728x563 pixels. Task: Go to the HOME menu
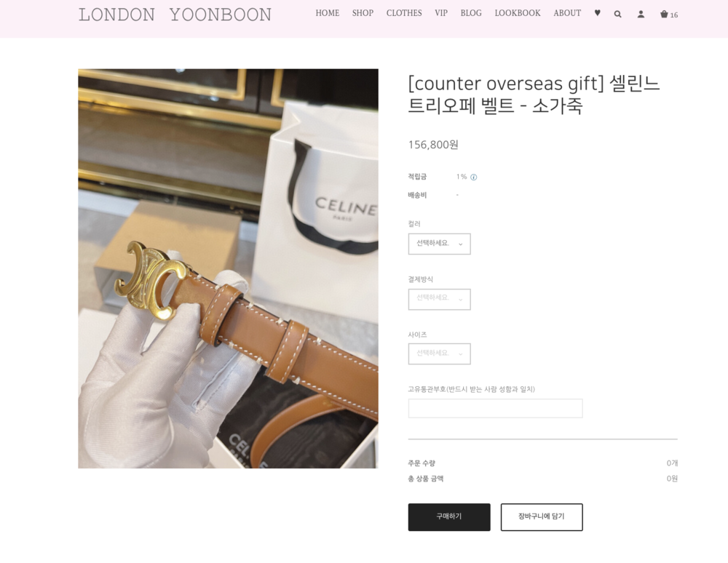(328, 13)
